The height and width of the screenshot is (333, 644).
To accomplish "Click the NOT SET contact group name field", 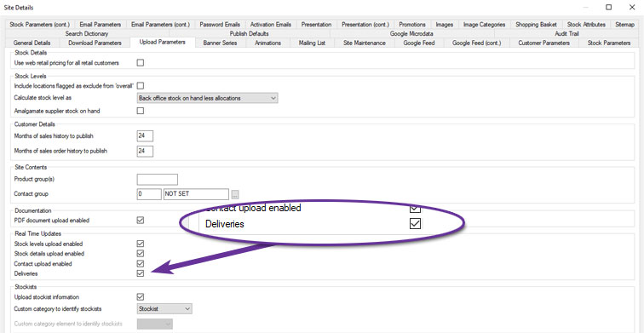I will tap(196, 194).
